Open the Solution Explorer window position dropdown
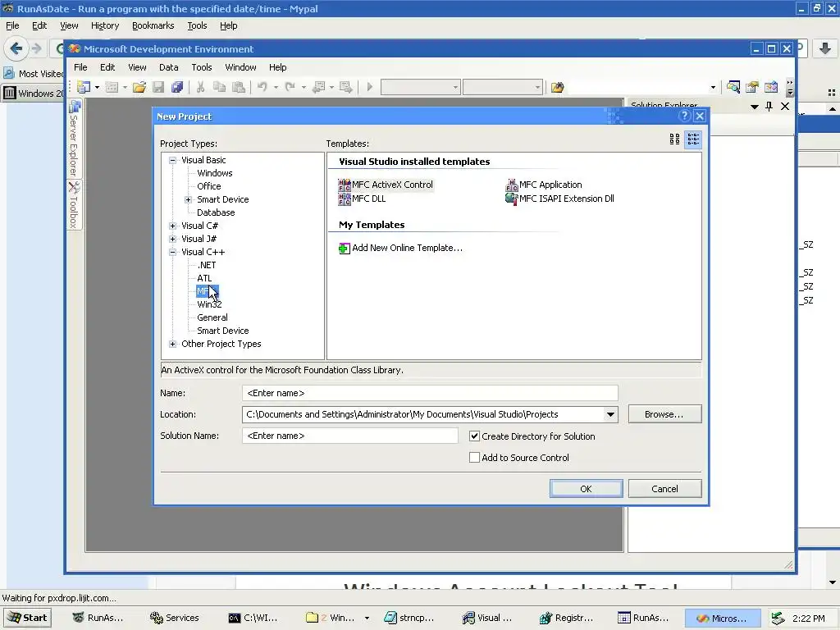Screen dimensions: 840x630 click(x=755, y=106)
